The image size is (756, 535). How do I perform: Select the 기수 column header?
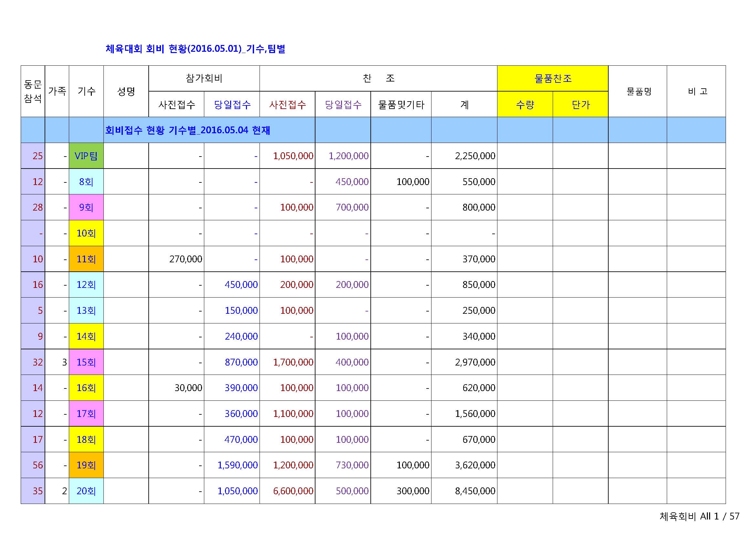tap(86, 91)
